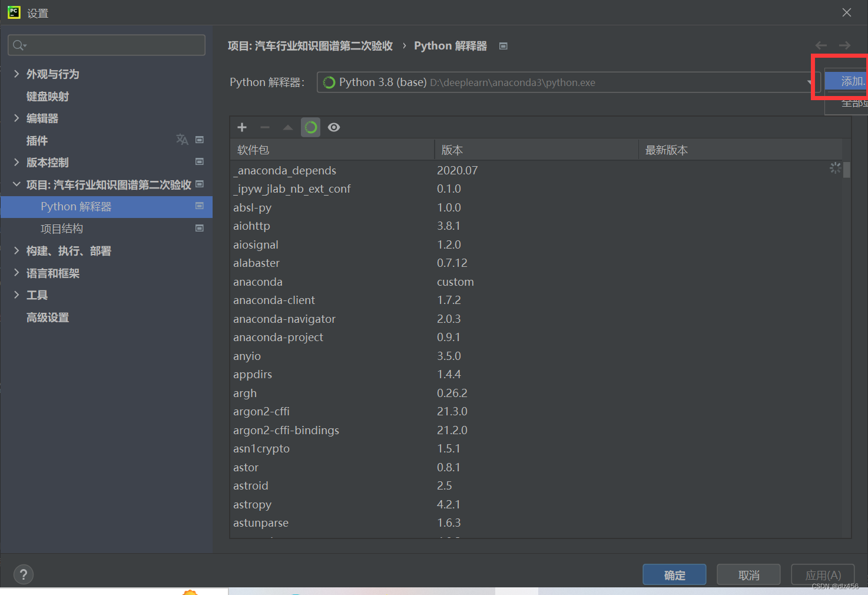Click the breadcrumb 项目: 汽车行业知识图谱第二次验收
868x595 pixels.
pos(310,46)
